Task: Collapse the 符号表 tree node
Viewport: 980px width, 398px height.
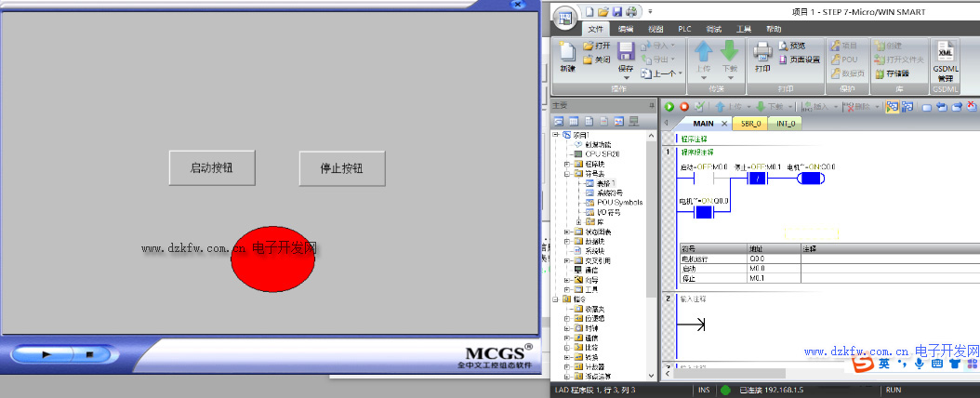Action: click(566, 173)
